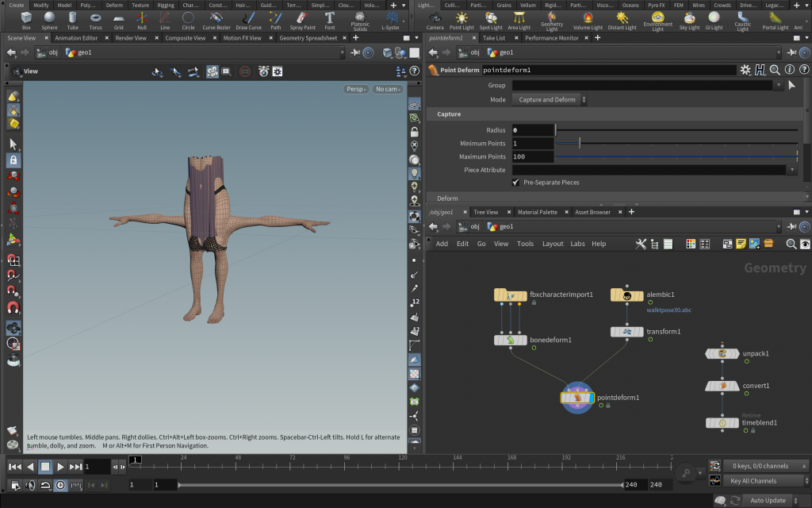Toggle audio on the playbar
The width and height of the screenshot is (812, 508).
click(x=31, y=485)
